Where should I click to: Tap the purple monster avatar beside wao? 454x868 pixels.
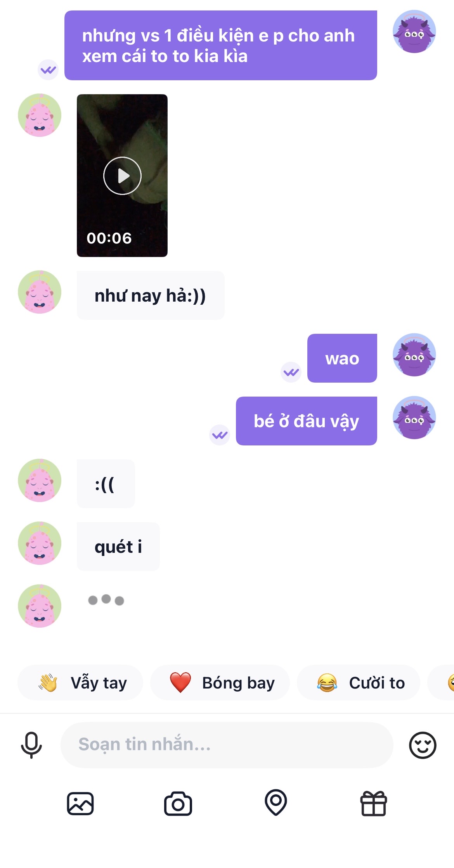point(414,355)
